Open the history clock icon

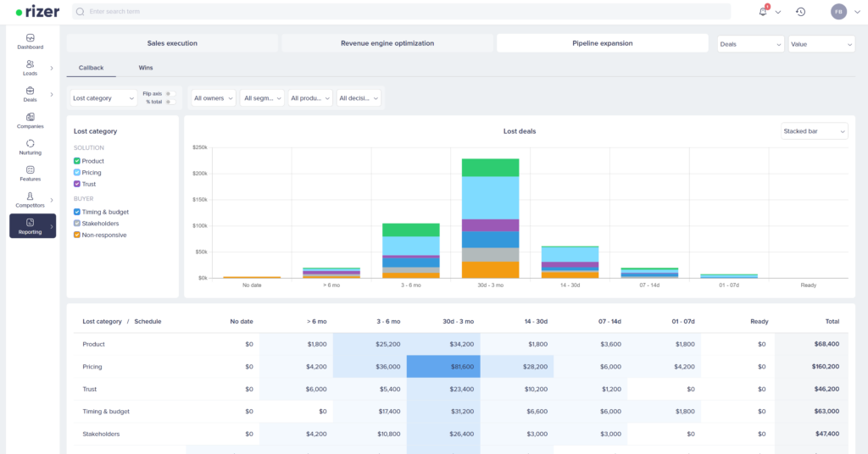800,12
